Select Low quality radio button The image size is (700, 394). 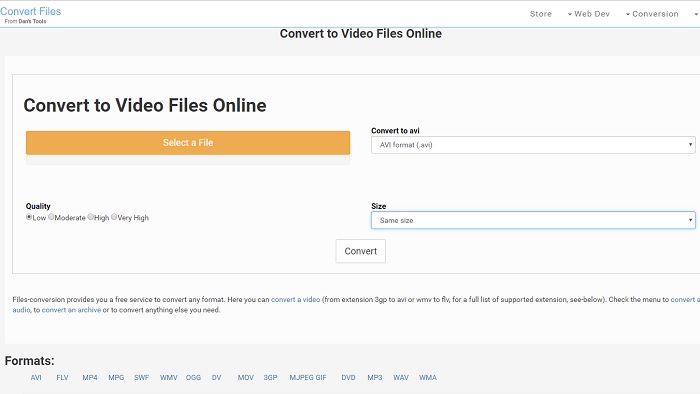pos(29,217)
